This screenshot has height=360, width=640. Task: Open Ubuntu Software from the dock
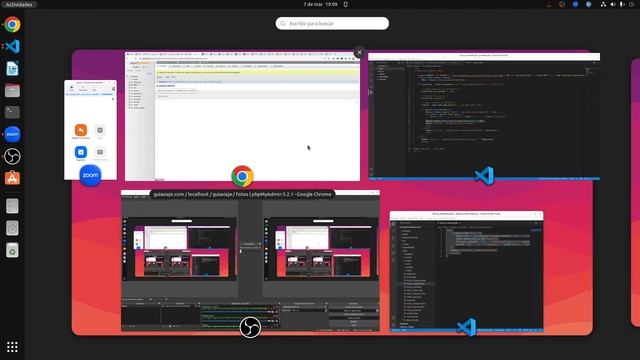coord(12,178)
